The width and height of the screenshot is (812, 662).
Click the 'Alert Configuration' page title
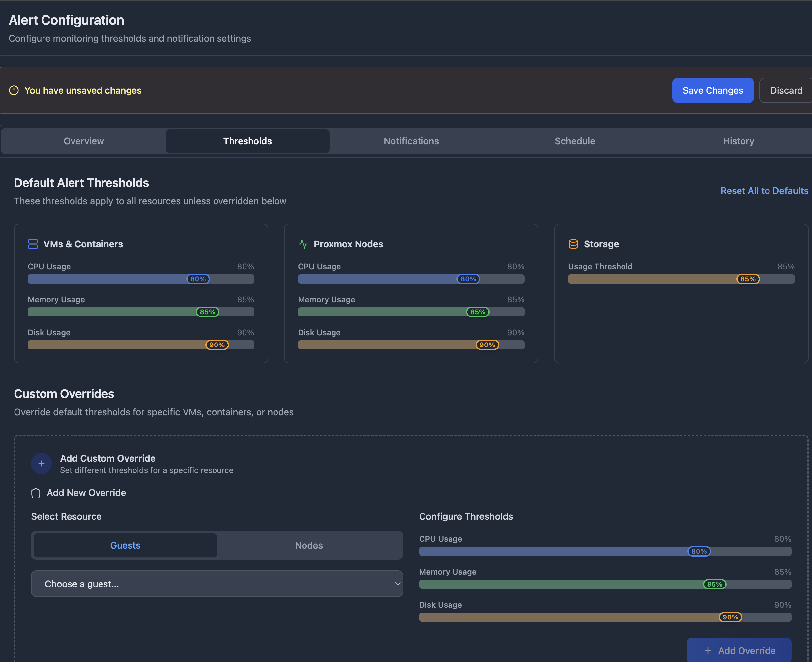[66, 20]
